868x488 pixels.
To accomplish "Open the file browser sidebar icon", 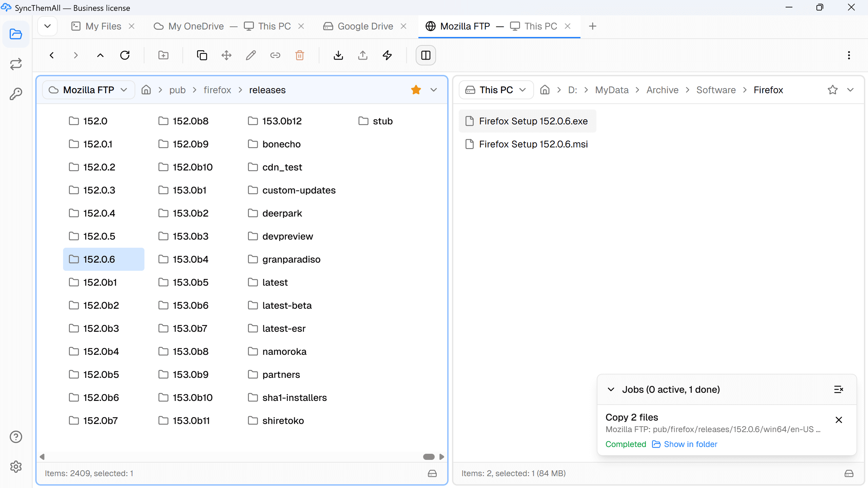I will [x=16, y=34].
